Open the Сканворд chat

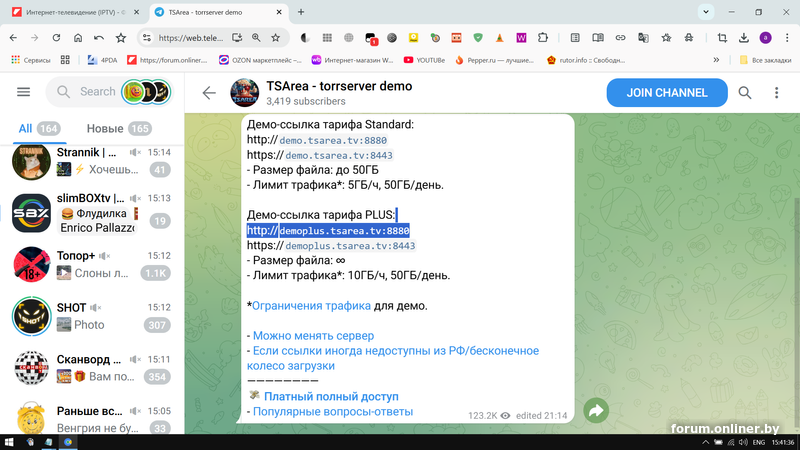tap(92, 368)
